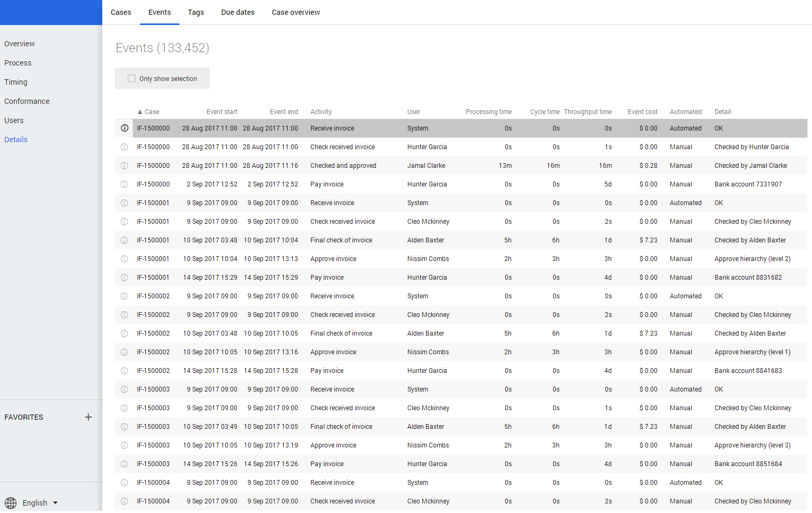The height and width of the screenshot is (513, 812).
Task: Open the Timing page in sidebar
Action: pyautogui.click(x=16, y=82)
